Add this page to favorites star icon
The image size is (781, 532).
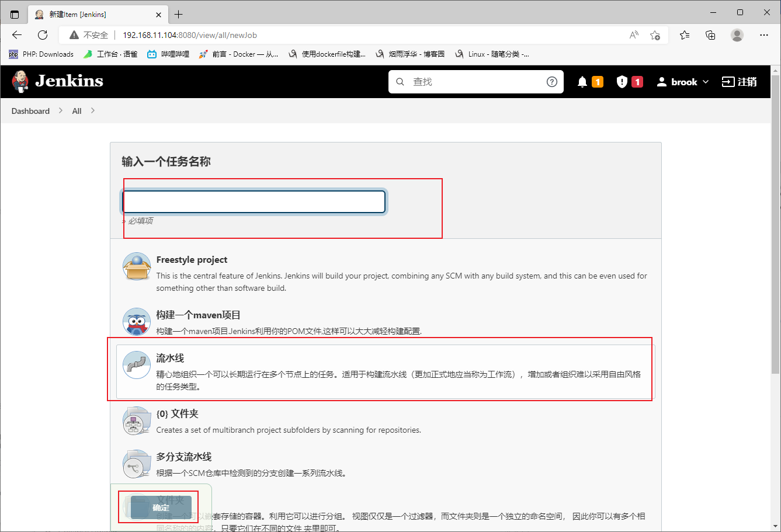tap(655, 35)
